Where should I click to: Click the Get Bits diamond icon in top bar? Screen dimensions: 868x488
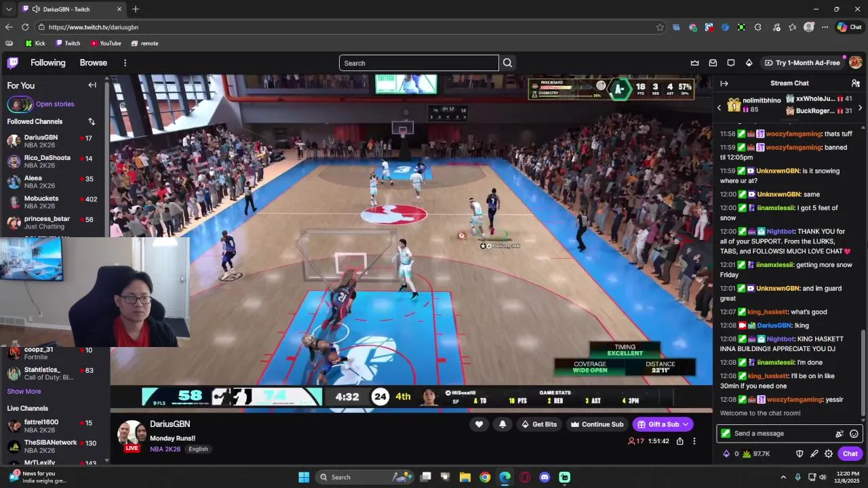pyautogui.click(x=749, y=63)
